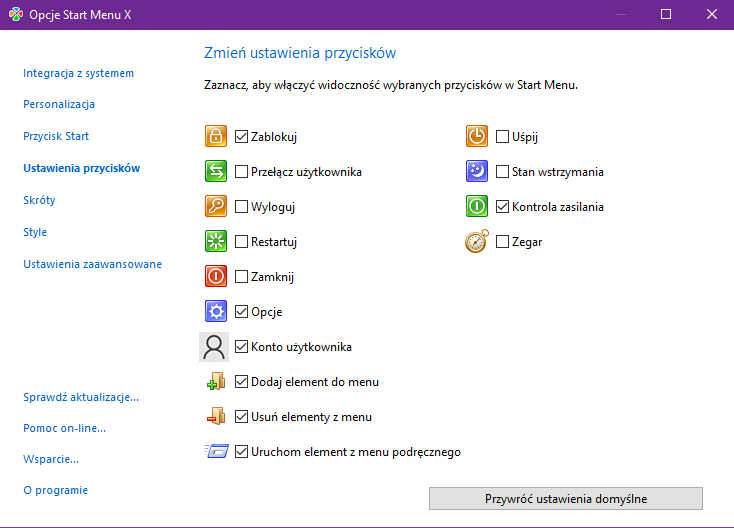Image resolution: width=734 pixels, height=528 pixels.
Task: Click the blue moon Stan wstrzymania icon
Action: tap(477, 171)
